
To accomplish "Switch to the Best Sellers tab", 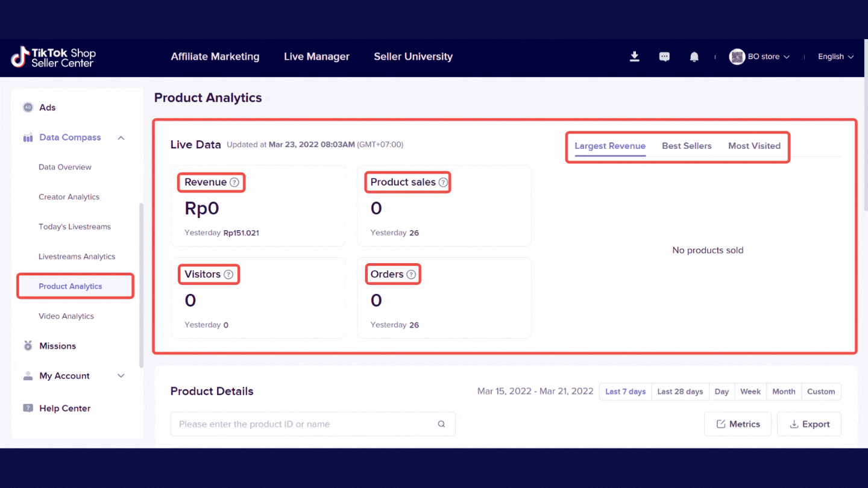I will pyautogui.click(x=687, y=146).
